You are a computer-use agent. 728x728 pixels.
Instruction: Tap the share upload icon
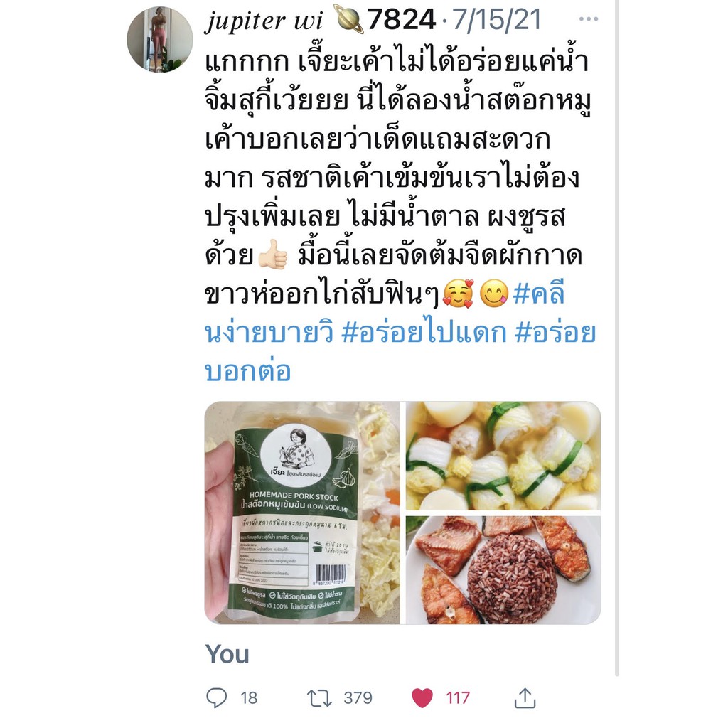click(x=525, y=698)
